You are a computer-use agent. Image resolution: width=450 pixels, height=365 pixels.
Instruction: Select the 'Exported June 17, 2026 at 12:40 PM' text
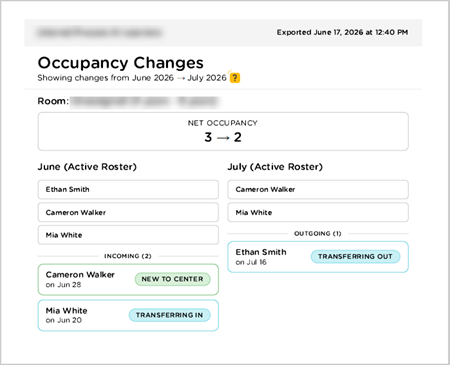click(342, 32)
